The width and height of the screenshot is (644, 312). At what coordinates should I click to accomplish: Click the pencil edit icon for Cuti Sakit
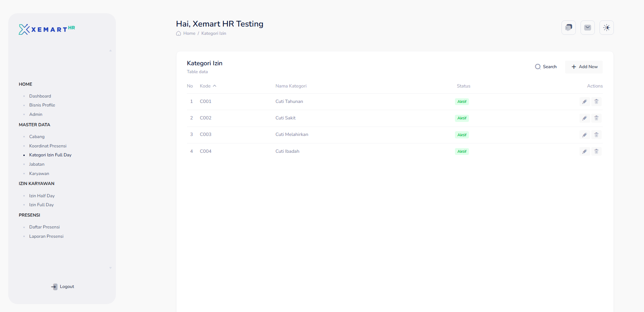click(x=584, y=118)
